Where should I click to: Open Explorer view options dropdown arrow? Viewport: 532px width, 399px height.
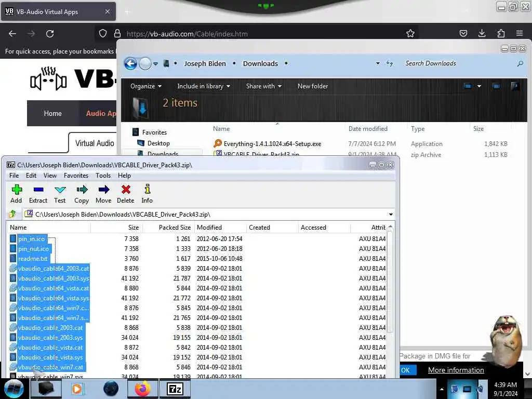(479, 86)
